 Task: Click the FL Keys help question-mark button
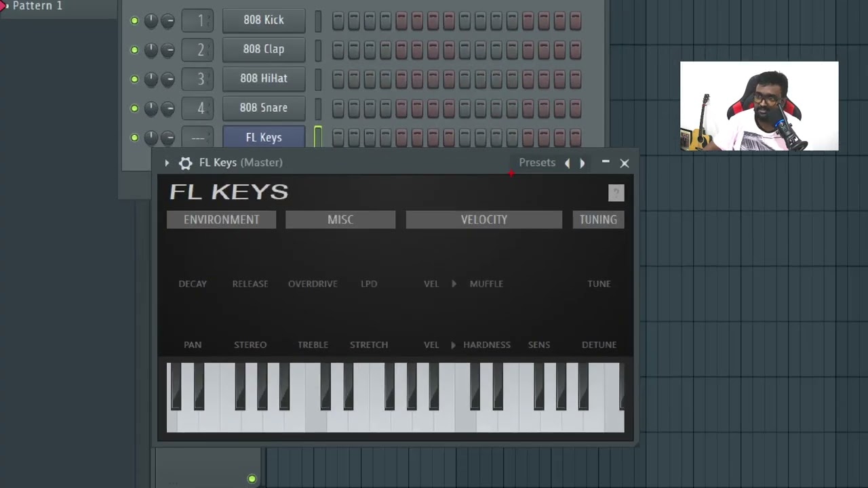tap(616, 193)
